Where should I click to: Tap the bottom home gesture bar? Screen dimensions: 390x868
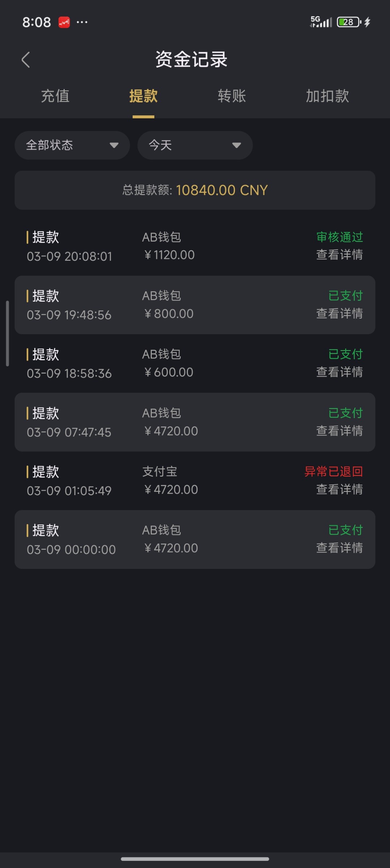point(195,859)
